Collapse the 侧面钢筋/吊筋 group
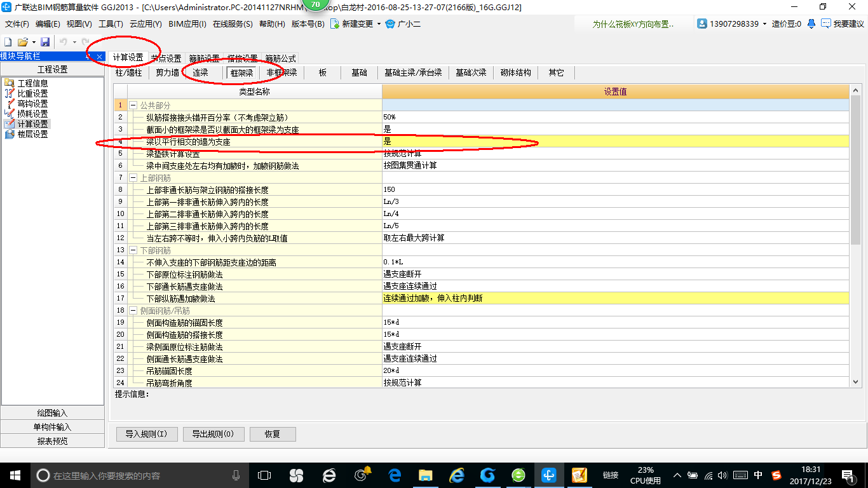Screen dimensions: 868x488 (x=133, y=310)
